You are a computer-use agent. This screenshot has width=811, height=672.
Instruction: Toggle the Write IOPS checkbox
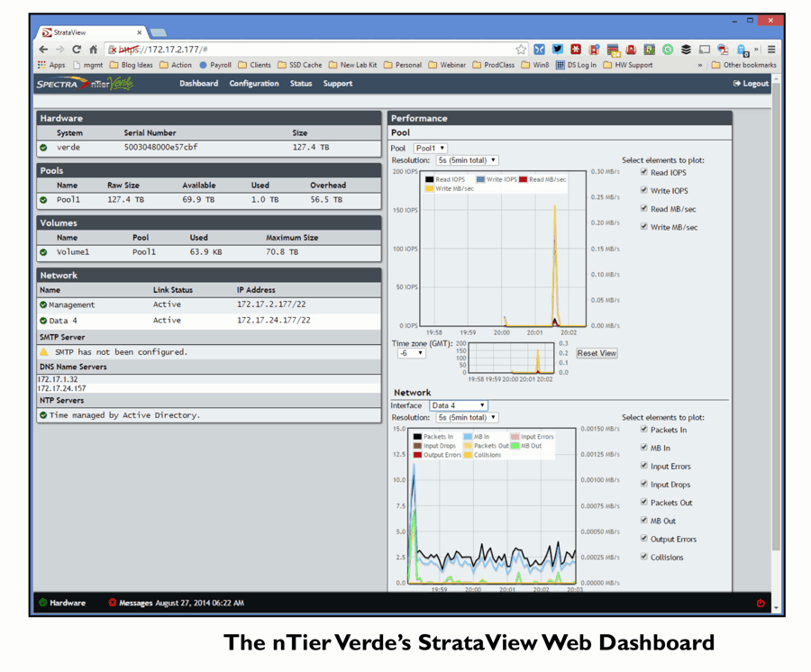pyautogui.click(x=644, y=190)
